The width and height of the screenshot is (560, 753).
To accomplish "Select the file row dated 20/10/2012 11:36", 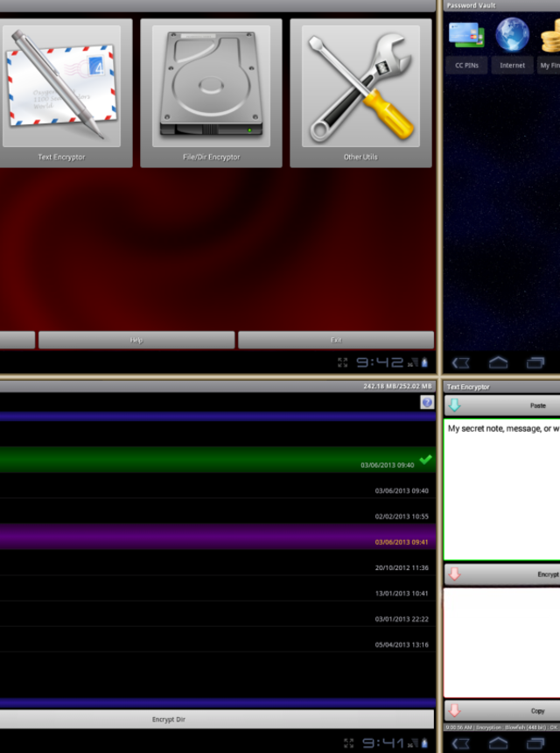I will click(217, 567).
